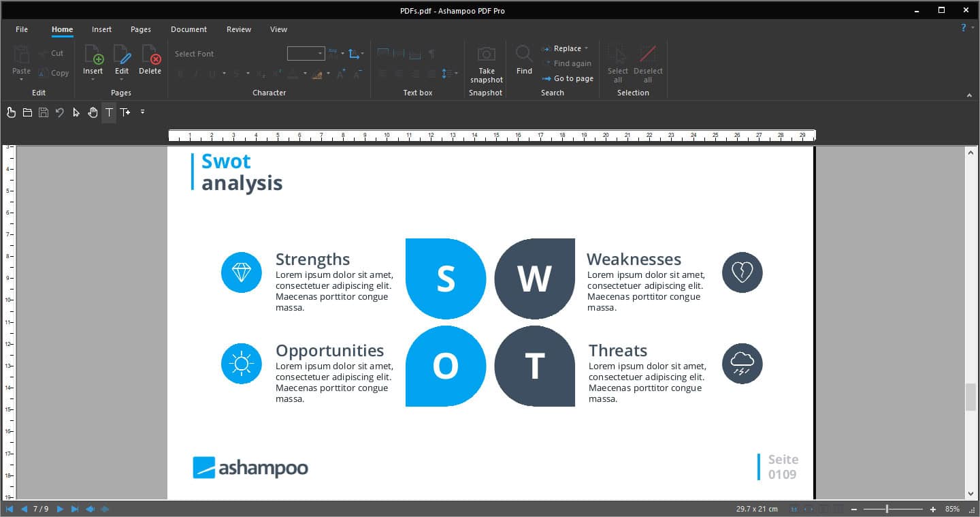Collapse the ribbon with the chevron arrow
The image size is (980, 517).
(x=969, y=95)
